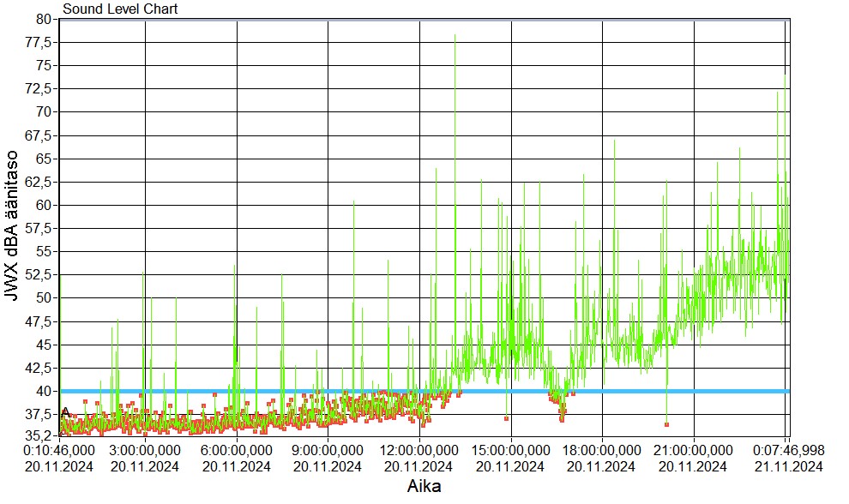Click the 40 y-axis tick label
This screenshot has width=849, height=504.
coord(44,391)
